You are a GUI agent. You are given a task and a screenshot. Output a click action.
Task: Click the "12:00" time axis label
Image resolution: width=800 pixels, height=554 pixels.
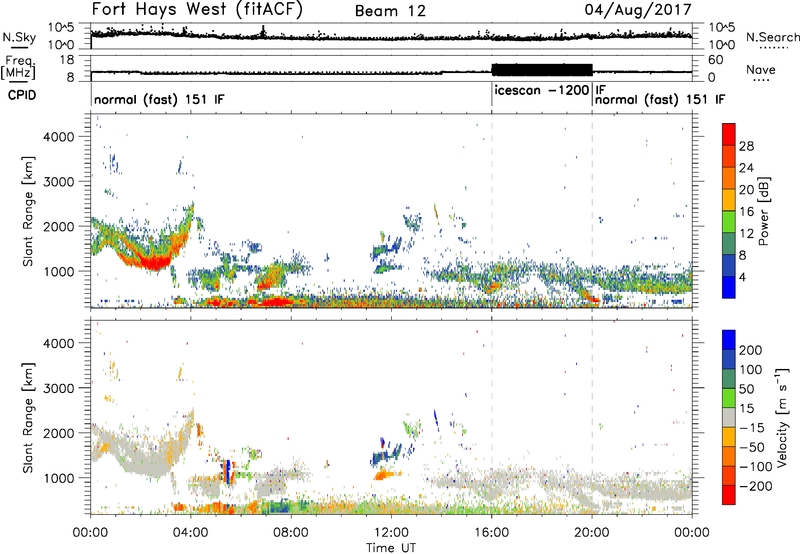coord(391,533)
